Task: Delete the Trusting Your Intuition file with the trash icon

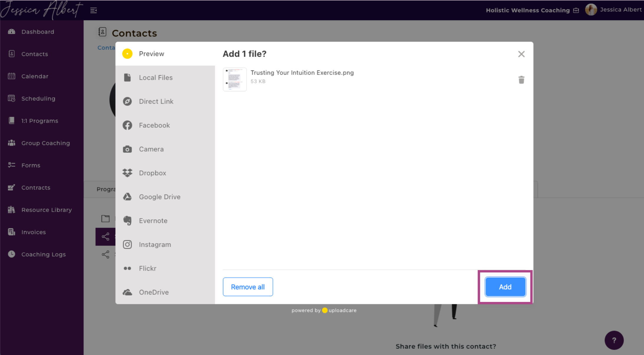Action: (521, 80)
